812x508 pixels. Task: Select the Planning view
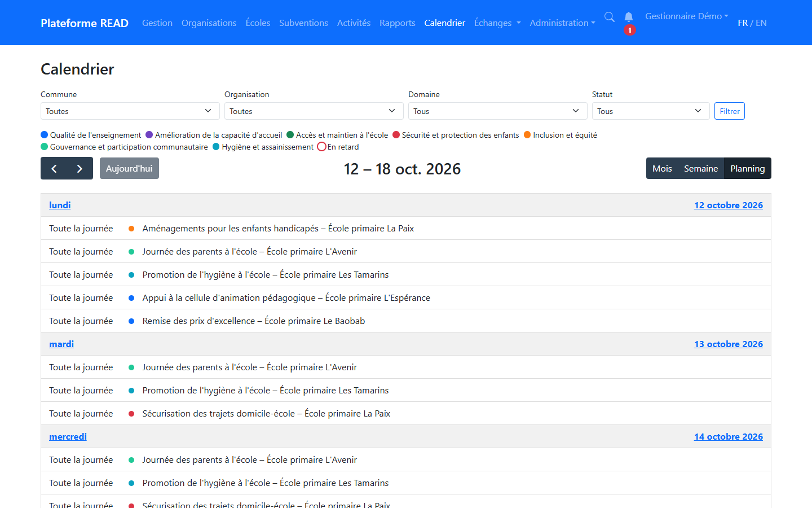coord(748,168)
